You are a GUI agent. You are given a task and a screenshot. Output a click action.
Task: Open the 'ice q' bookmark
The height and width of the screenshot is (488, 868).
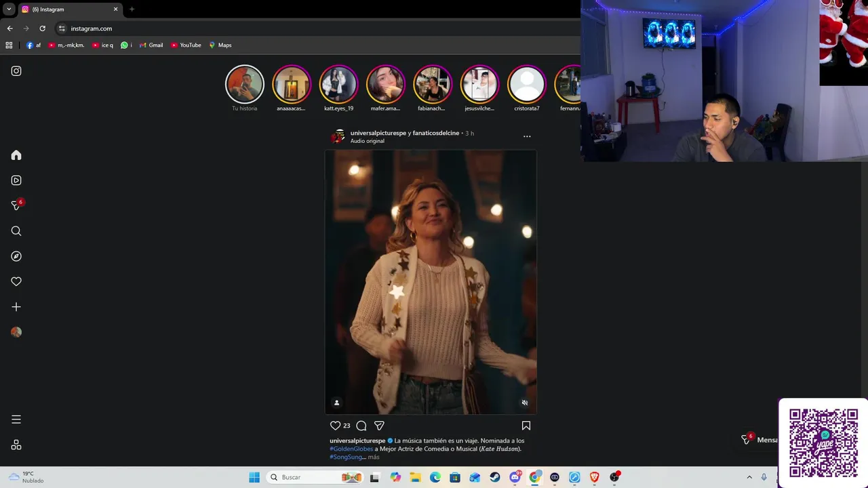[x=102, y=45]
